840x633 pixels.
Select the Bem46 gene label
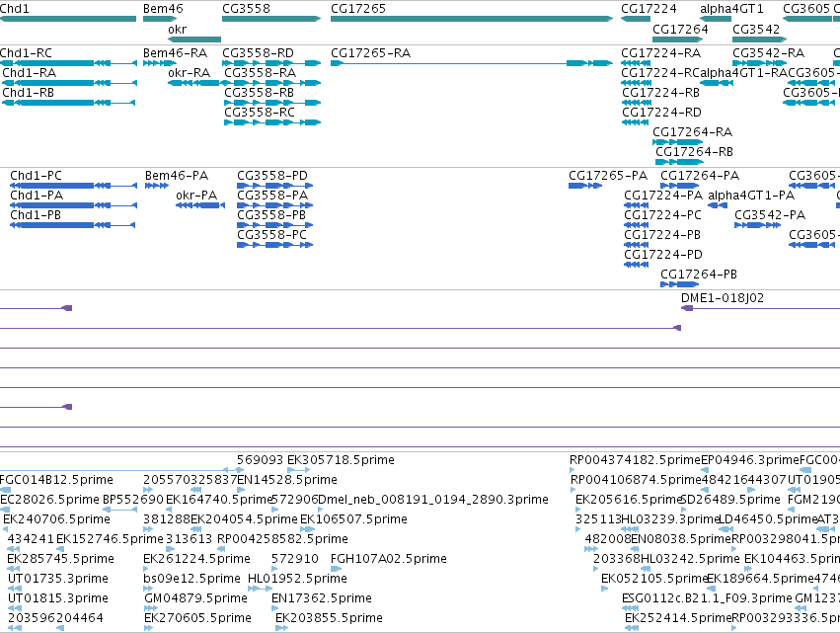point(163,9)
